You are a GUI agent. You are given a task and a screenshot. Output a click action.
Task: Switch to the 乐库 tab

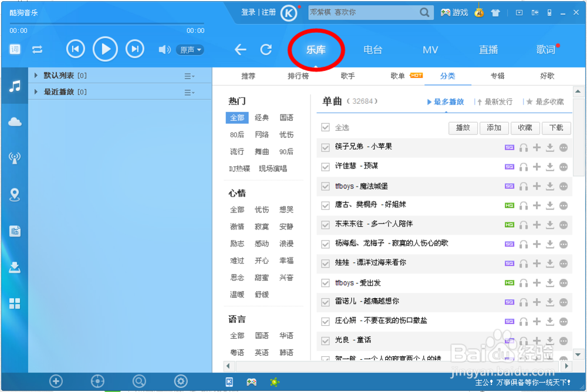(316, 50)
